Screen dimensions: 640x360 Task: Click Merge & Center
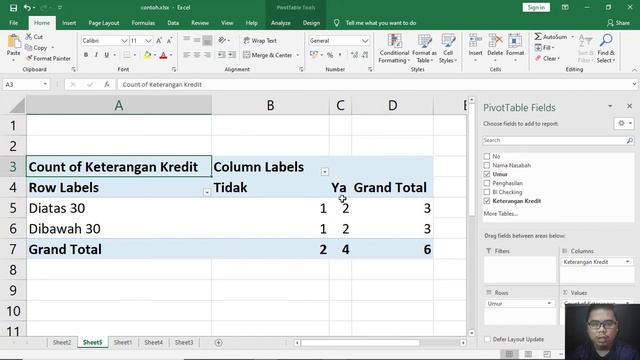click(x=268, y=55)
